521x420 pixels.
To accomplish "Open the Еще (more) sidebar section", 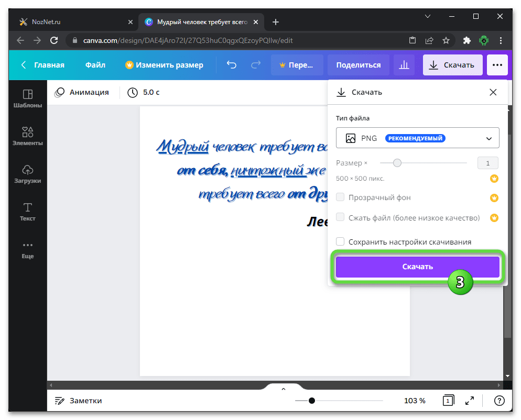I will tap(28, 249).
